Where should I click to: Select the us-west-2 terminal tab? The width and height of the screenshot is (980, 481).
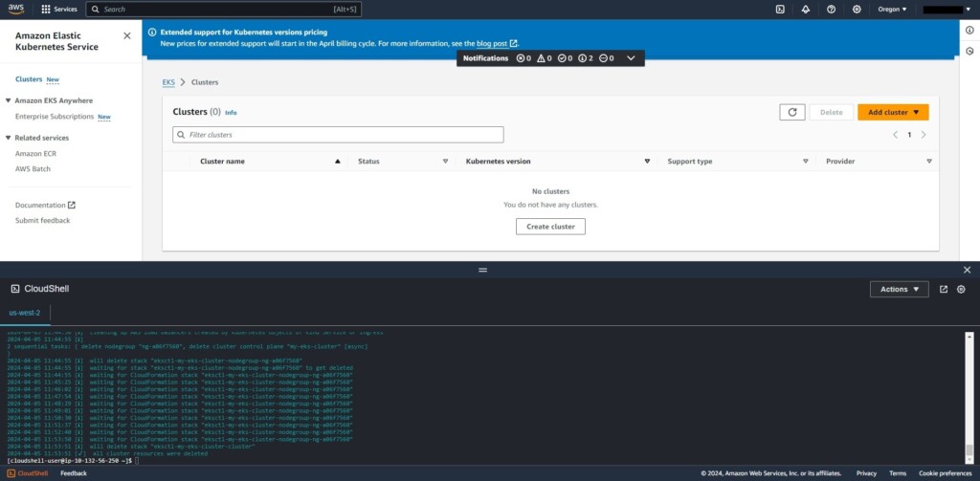[25, 313]
